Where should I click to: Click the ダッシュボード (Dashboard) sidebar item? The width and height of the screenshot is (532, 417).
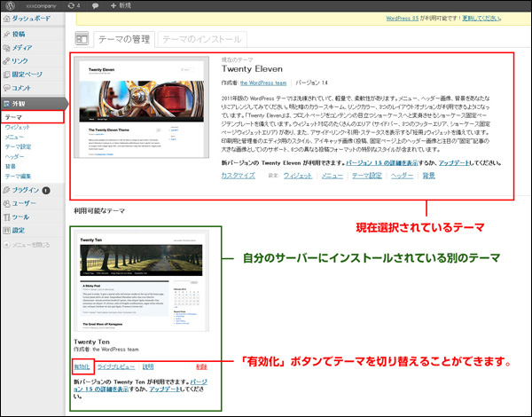tap(31, 18)
